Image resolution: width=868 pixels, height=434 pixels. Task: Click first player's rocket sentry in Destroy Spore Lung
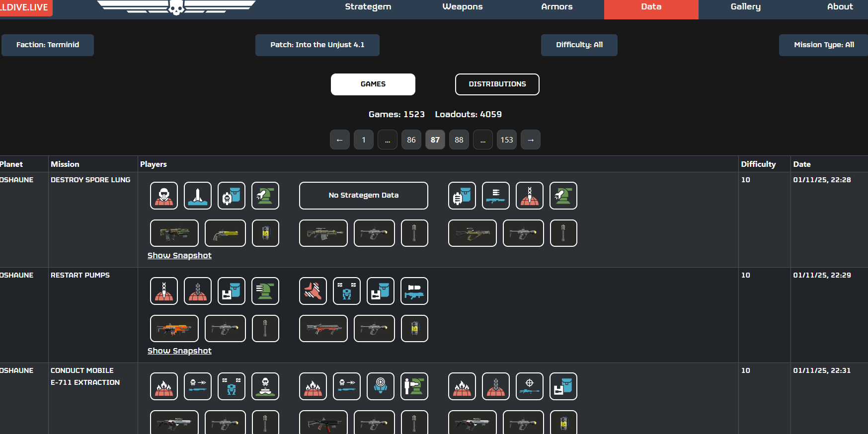(x=265, y=196)
